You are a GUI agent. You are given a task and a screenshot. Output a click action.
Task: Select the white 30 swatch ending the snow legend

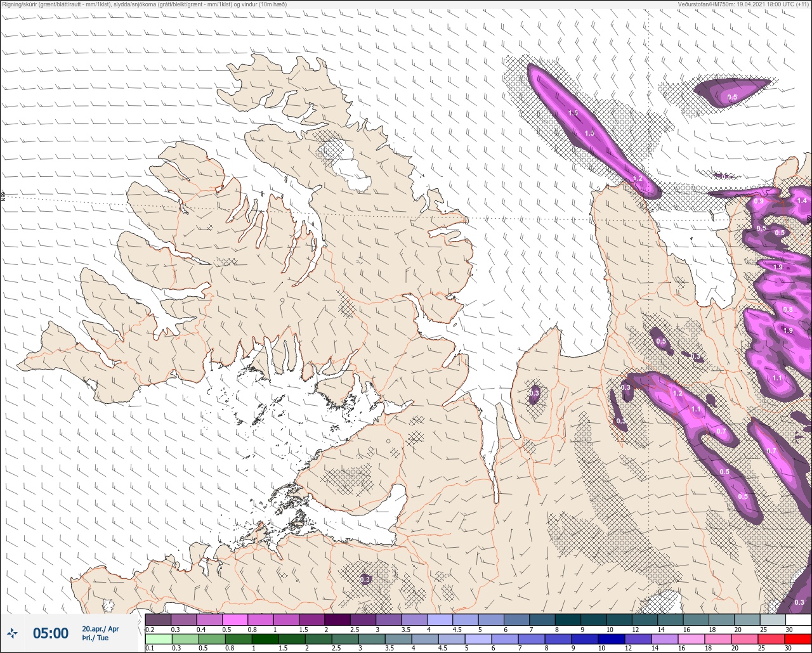(x=798, y=619)
